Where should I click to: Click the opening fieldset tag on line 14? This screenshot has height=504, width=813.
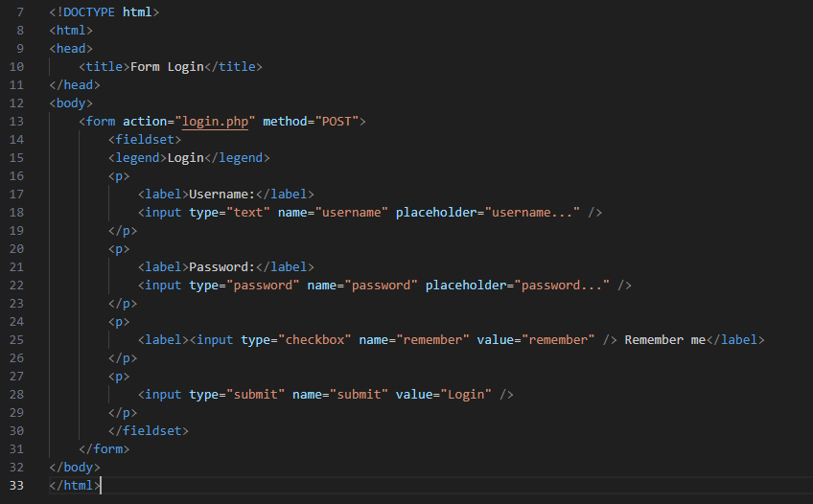coord(145,140)
